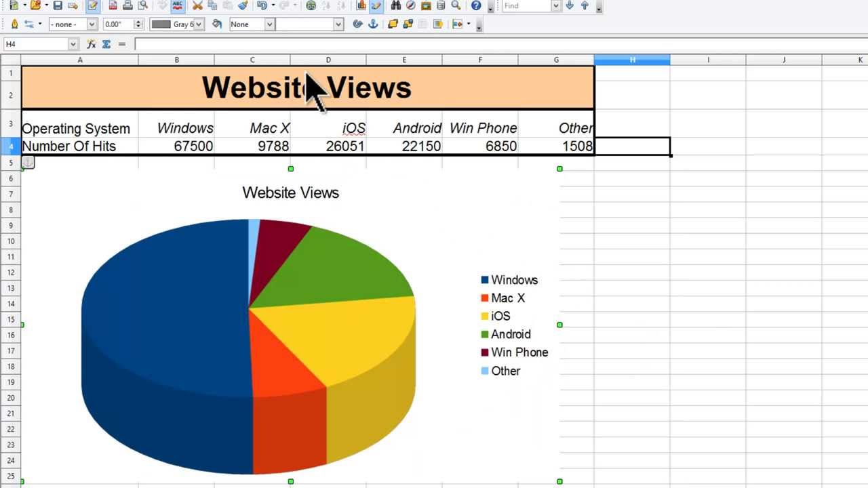Screen dimensions: 868x488
Task: Click the H4 Name Box field
Action: (36, 44)
